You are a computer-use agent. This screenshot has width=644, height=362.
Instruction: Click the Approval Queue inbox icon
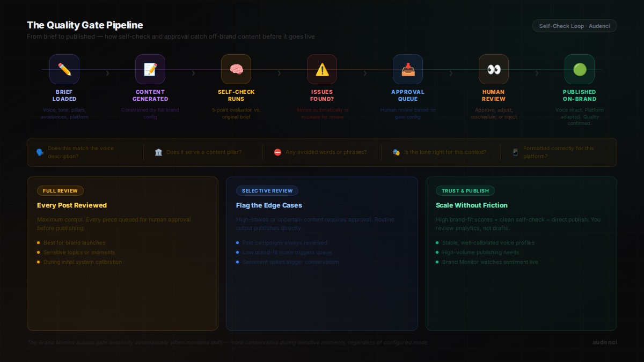click(x=408, y=69)
